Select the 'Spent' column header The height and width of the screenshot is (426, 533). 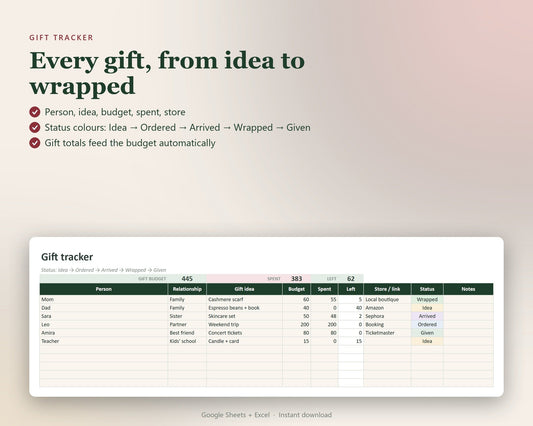324,289
